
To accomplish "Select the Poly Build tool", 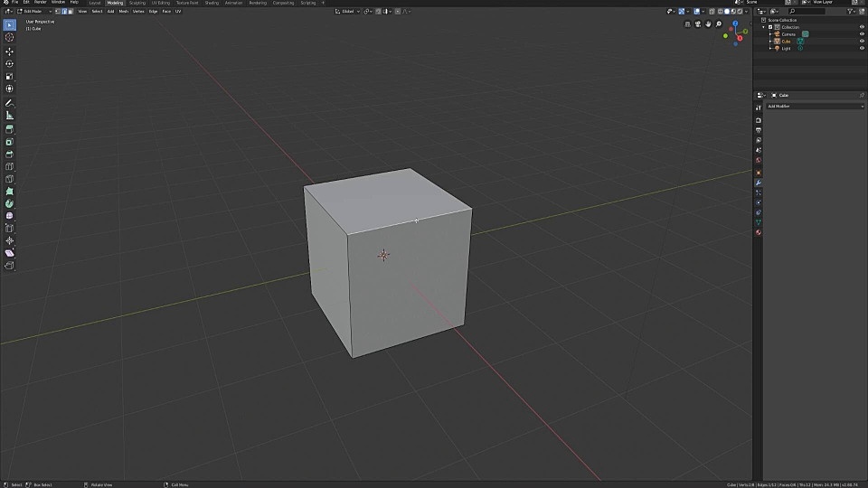I will click(9, 191).
